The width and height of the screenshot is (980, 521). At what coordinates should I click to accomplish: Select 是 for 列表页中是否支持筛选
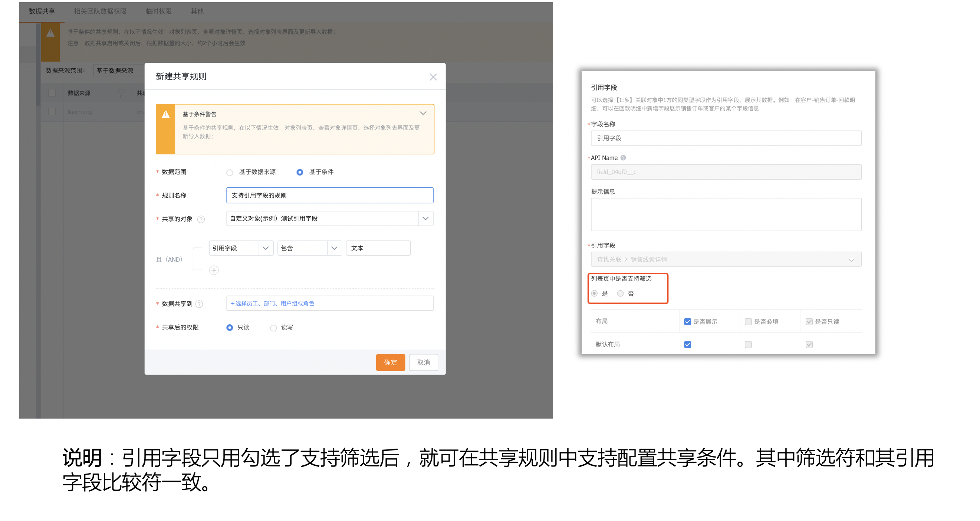595,294
